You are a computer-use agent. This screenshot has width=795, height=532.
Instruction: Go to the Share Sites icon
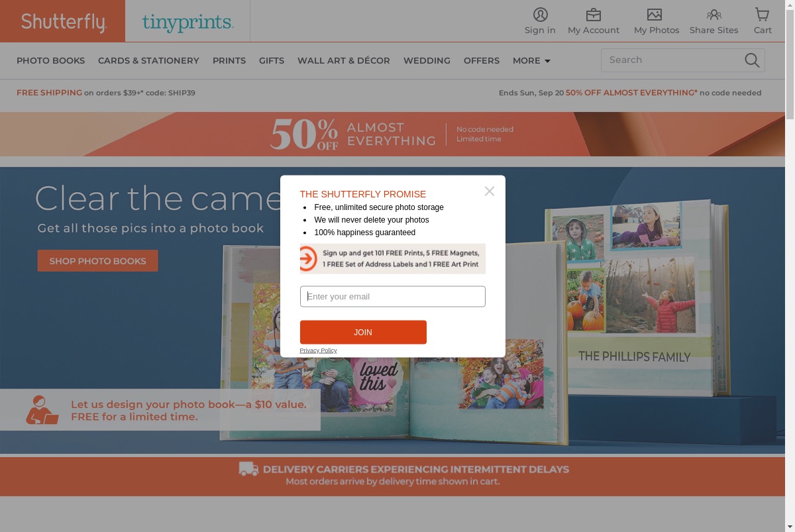[x=714, y=15]
